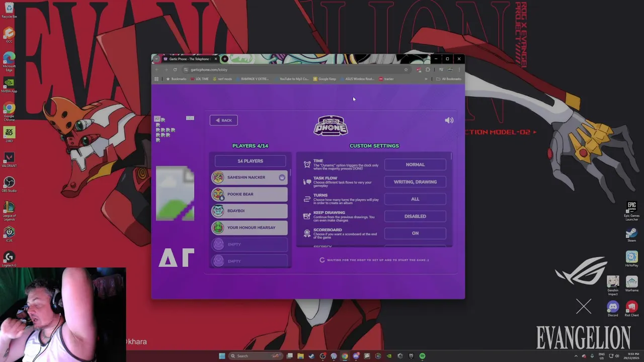Show more bookmarks chevron
This screenshot has height=362, width=644.
tap(426, 79)
